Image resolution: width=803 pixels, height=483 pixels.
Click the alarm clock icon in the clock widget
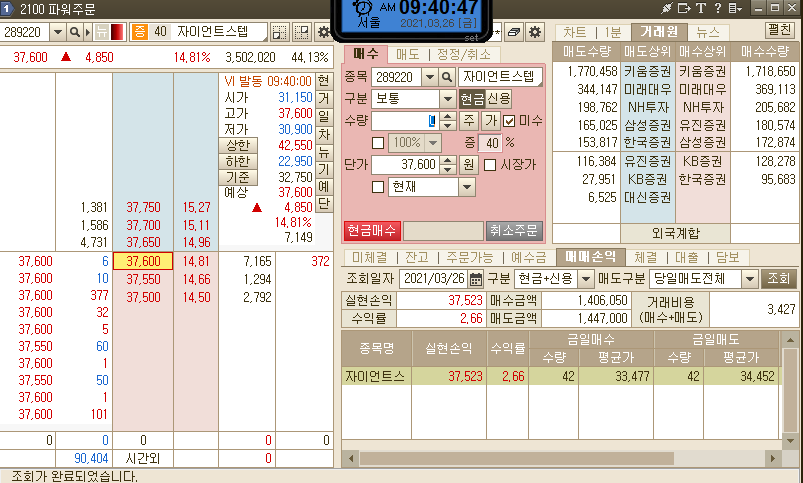coord(364,8)
